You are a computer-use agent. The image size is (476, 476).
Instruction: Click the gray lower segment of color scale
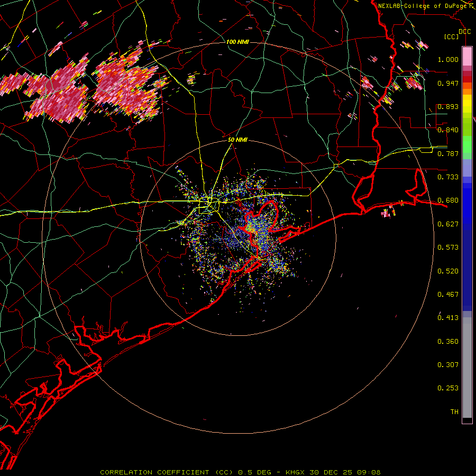(467, 368)
